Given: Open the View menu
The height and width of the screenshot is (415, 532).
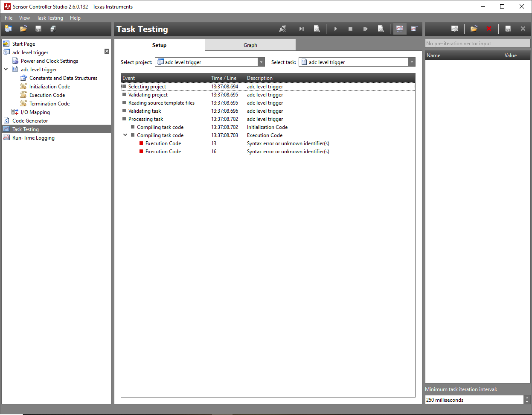Looking at the screenshot, I should 25,18.
